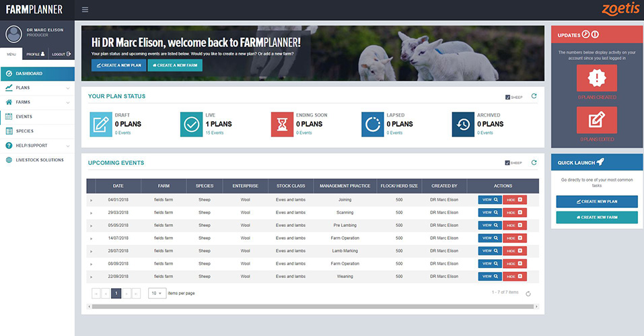
Task: Click the Plans Created exclamation icon
Action: coord(596,78)
